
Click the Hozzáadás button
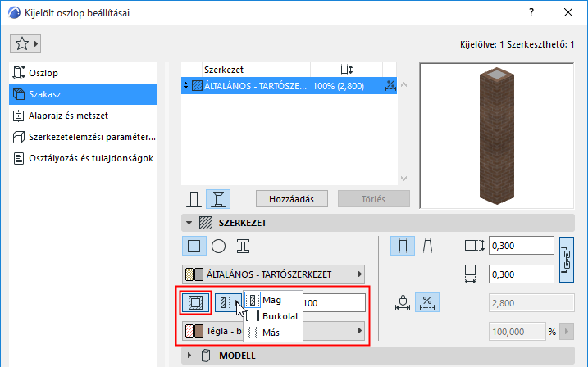(291, 199)
